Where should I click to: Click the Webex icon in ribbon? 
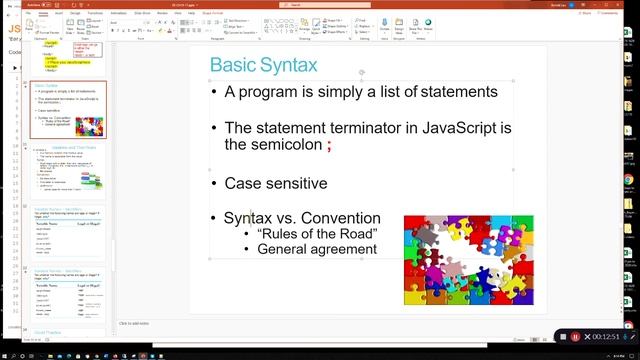click(x=428, y=24)
